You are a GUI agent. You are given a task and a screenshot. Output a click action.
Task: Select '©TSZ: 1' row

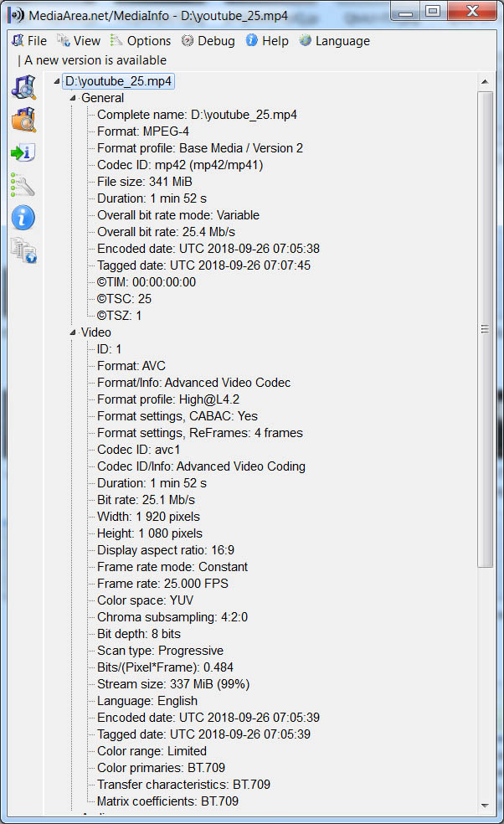tap(119, 317)
